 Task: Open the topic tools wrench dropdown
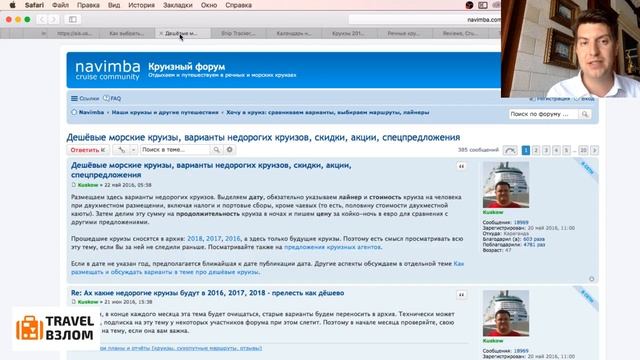click(125, 150)
